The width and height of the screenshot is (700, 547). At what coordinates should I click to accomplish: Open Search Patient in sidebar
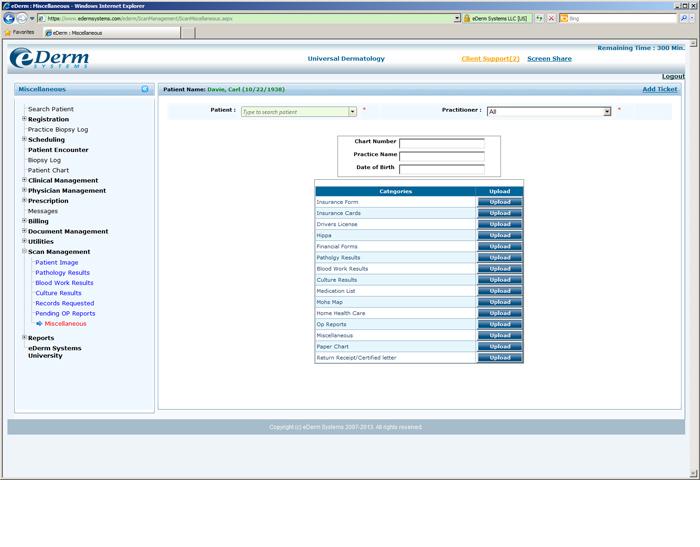tap(51, 109)
